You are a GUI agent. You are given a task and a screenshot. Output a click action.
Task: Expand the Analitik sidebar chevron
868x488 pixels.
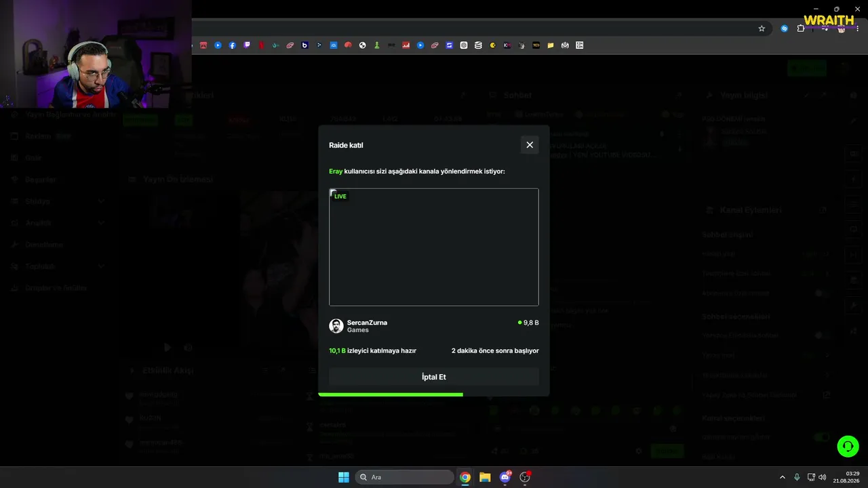(x=101, y=223)
